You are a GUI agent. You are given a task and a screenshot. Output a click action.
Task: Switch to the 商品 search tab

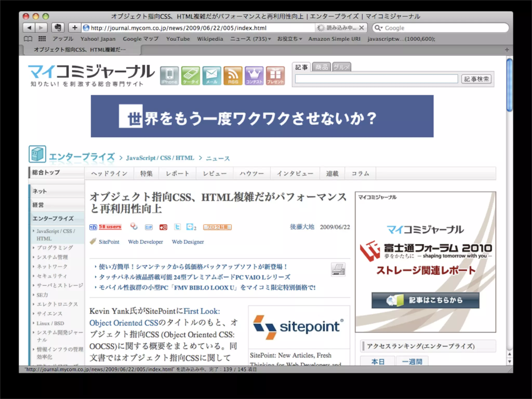(x=321, y=67)
